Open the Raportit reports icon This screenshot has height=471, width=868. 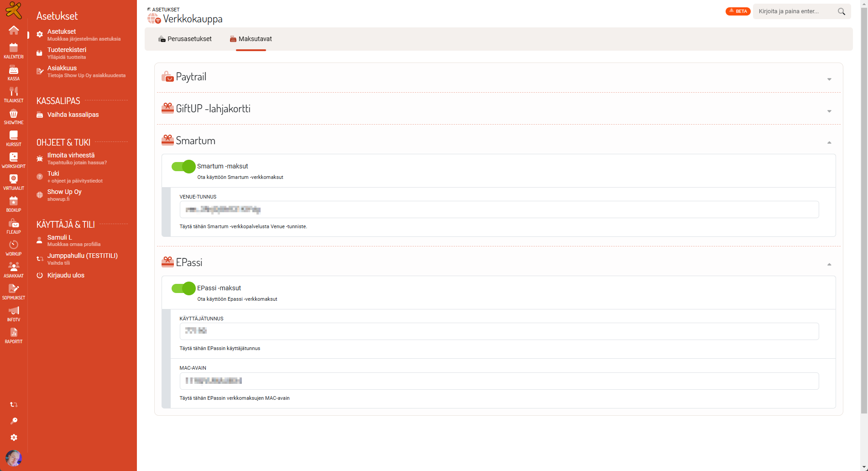tap(14, 335)
